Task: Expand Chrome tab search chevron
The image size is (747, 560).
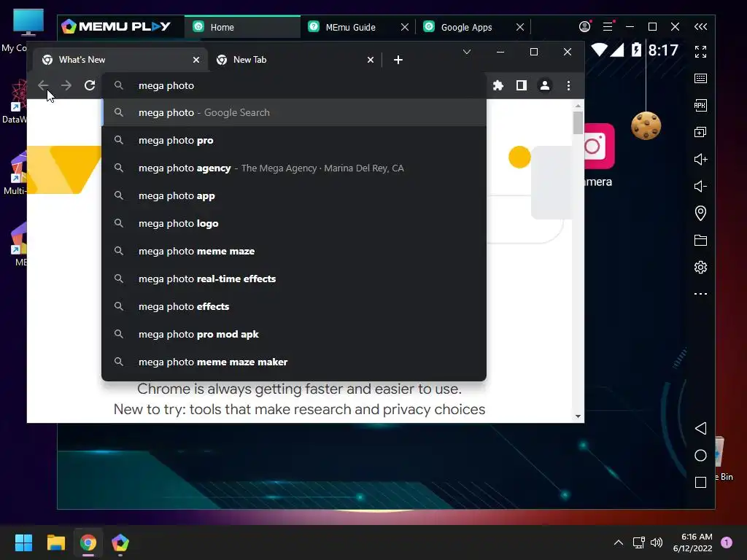Action: (x=467, y=52)
